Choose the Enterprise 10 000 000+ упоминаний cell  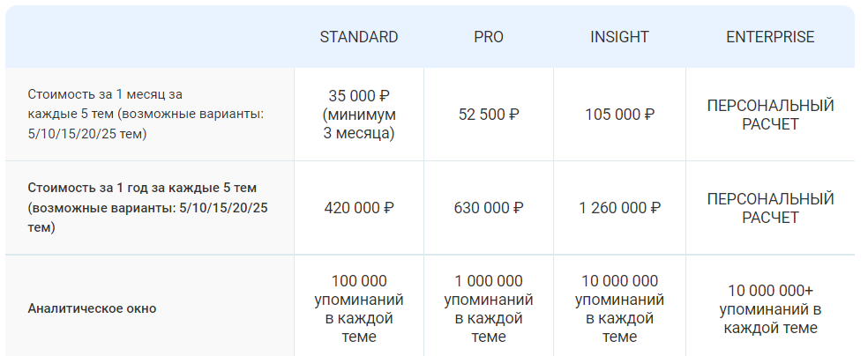click(770, 309)
